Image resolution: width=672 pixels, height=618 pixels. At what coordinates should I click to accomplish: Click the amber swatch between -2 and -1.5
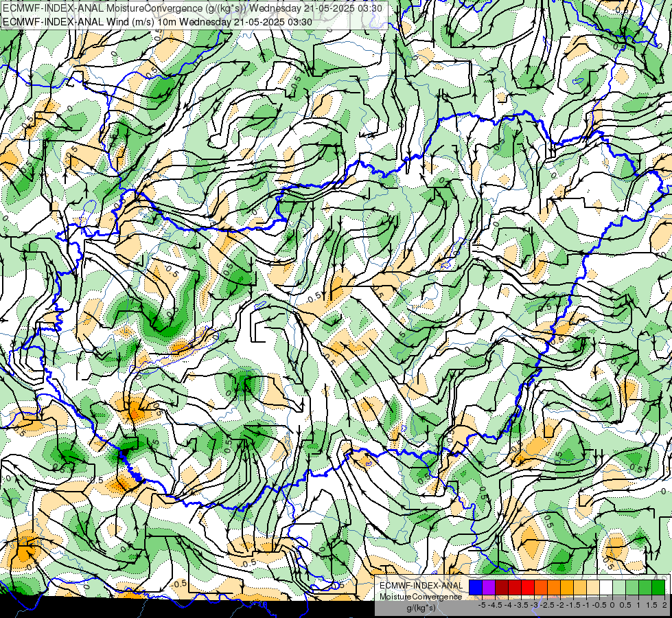[567, 588]
